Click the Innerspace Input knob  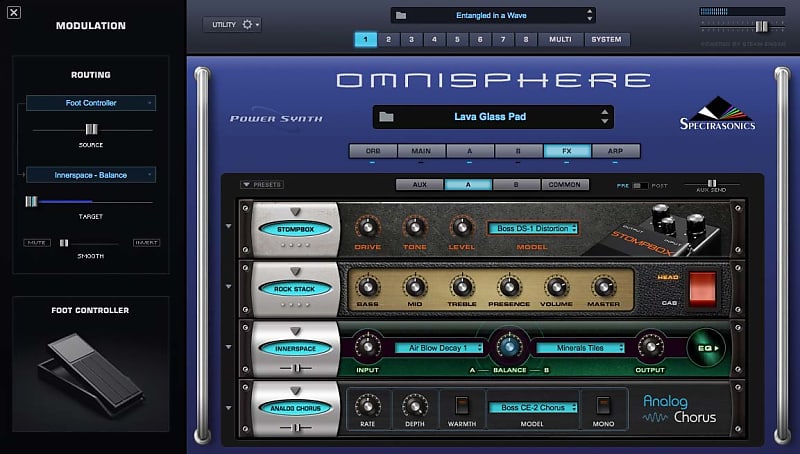pyautogui.click(x=367, y=347)
